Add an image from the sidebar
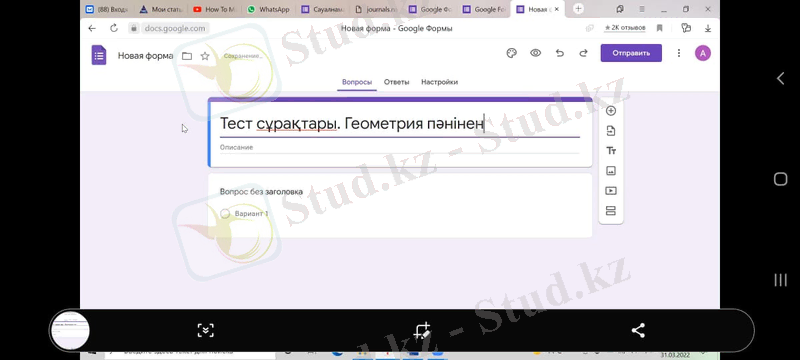The height and width of the screenshot is (360, 800). click(x=611, y=171)
